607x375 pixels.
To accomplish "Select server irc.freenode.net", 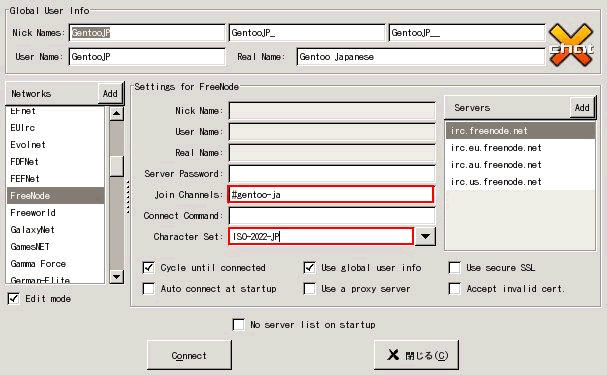I will 520,131.
